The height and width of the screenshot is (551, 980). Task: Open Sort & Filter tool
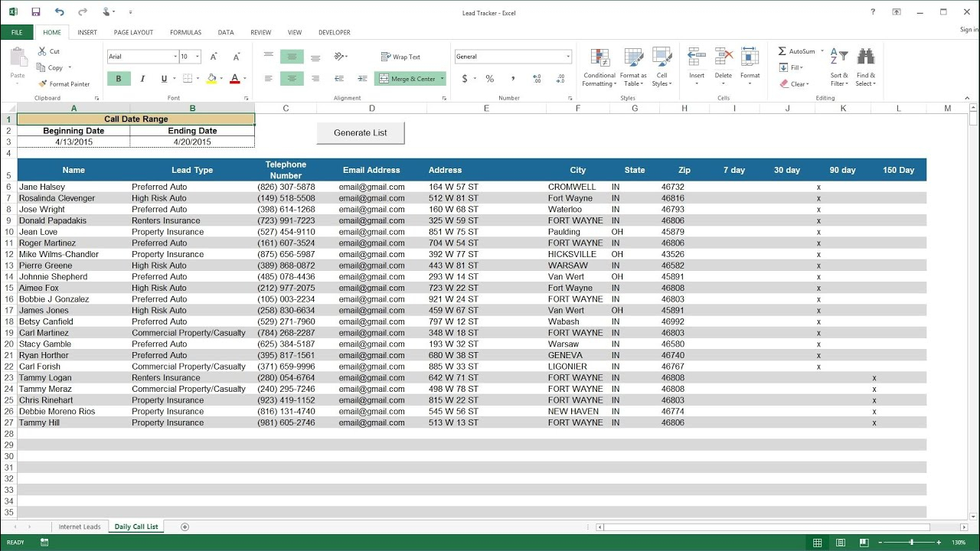(839, 67)
